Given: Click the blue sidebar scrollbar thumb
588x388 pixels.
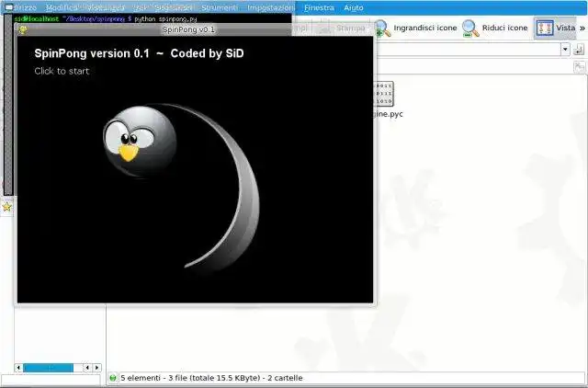Looking at the screenshot, I should pos(49,368).
